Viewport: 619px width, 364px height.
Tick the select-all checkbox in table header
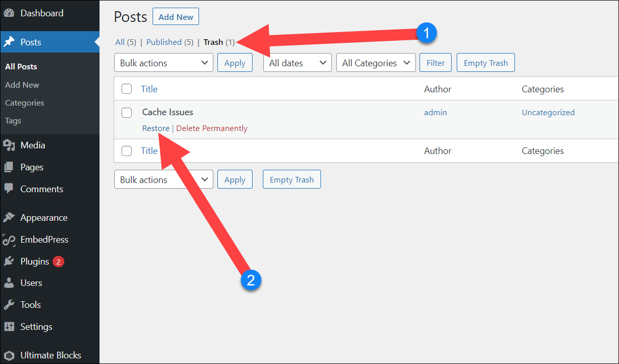click(x=127, y=89)
